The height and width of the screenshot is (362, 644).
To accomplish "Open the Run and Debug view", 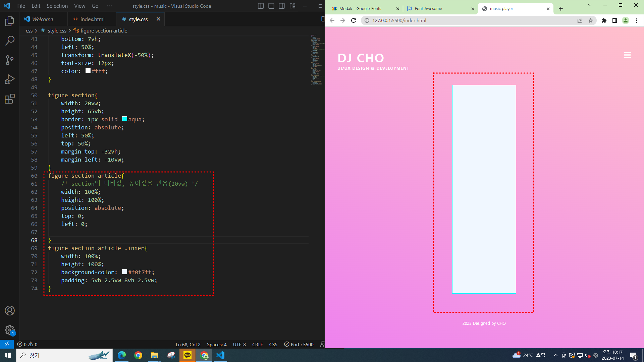I will pos(9,79).
